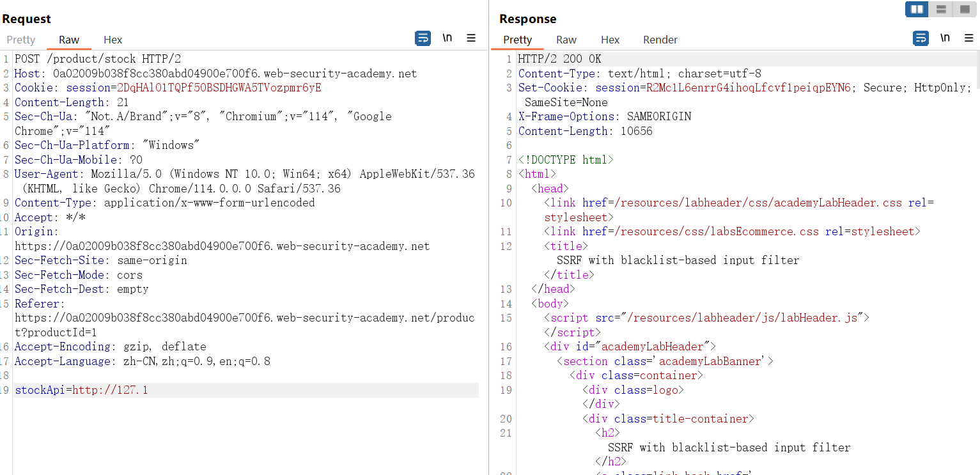This screenshot has width=980, height=475.
Task: Switch Request view to Pretty tab
Action: tap(21, 40)
